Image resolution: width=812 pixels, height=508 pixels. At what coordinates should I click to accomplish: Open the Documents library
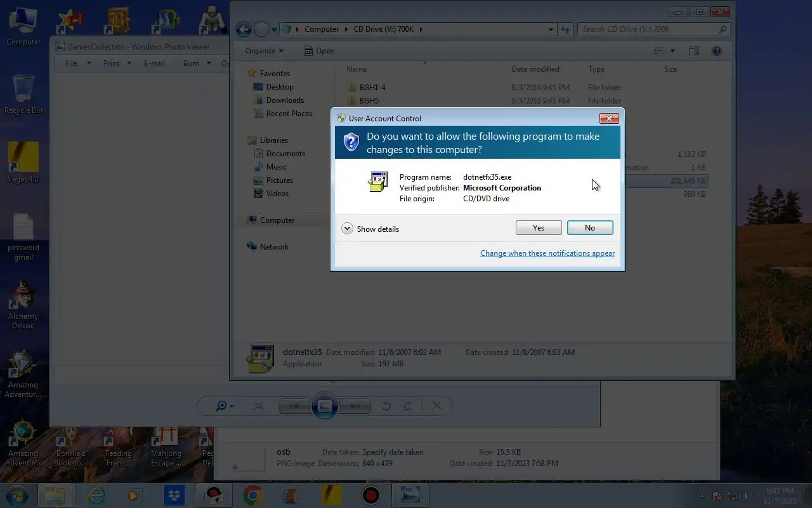(x=279, y=154)
